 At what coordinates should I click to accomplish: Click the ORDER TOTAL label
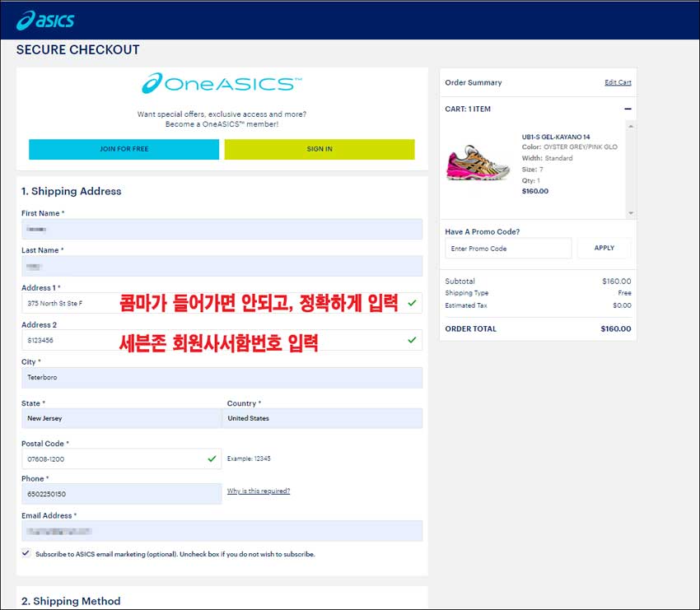coord(470,329)
